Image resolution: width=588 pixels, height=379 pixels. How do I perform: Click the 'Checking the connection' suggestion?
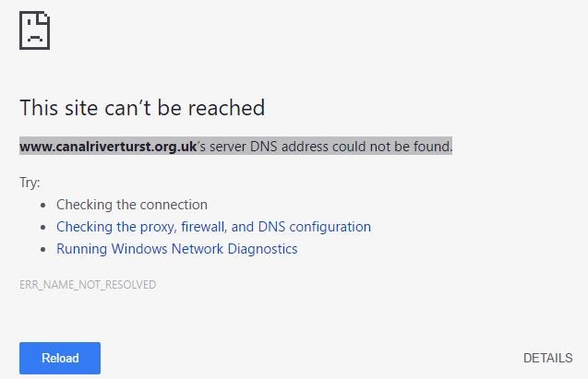tap(132, 205)
